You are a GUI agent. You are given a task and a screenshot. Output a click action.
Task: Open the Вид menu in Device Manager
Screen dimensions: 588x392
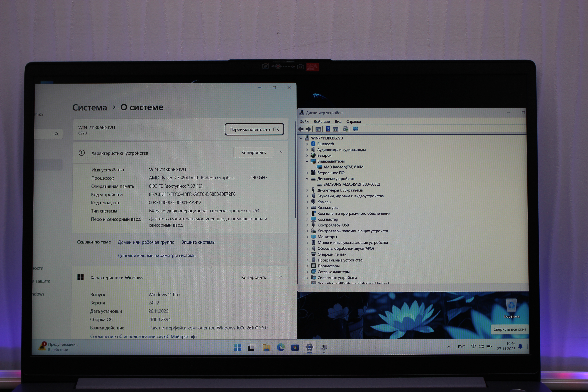tap(338, 121)
